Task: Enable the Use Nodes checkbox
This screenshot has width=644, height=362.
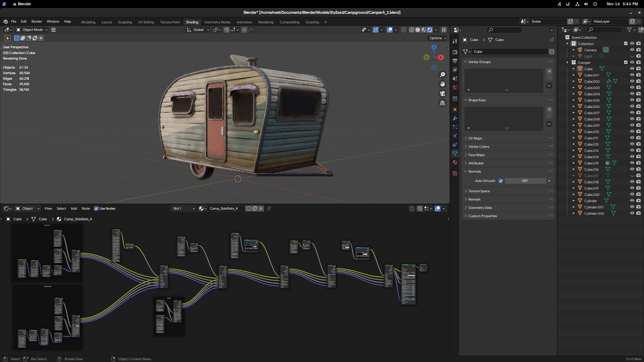Action: [x=96, y=208]
